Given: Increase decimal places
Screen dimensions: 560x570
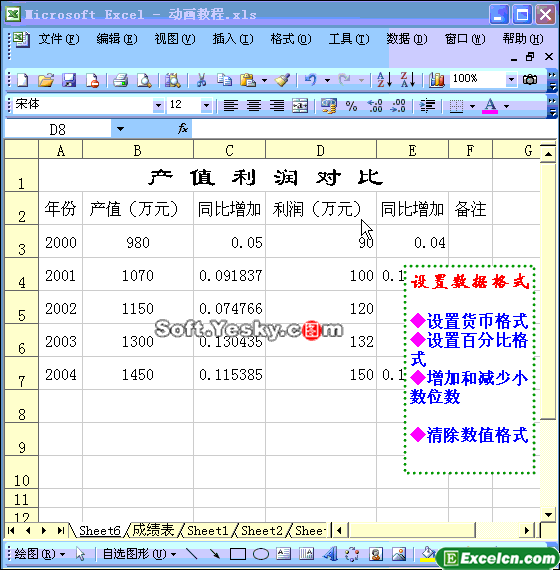Looking at the screenshot, I should 375,106.
